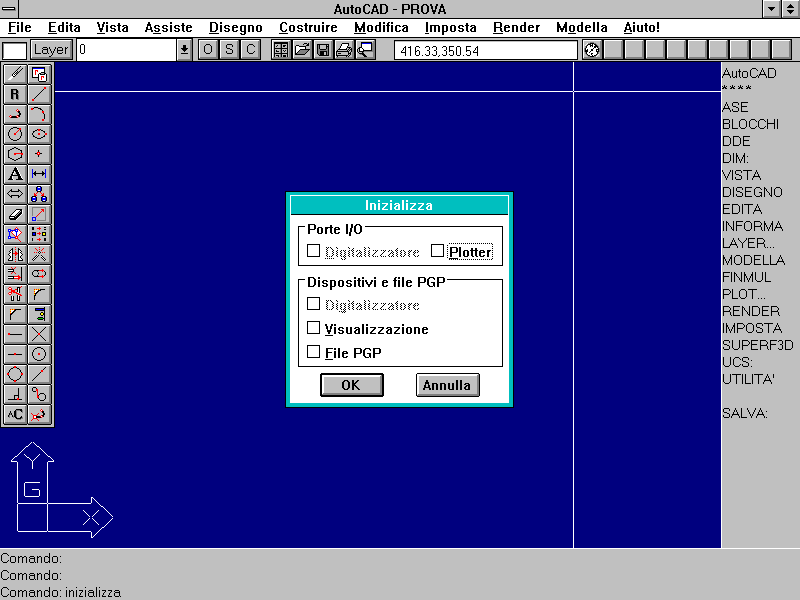Select the Change properties tool
The height and width of the screenshot is (600, 800).
coord(39,234)
